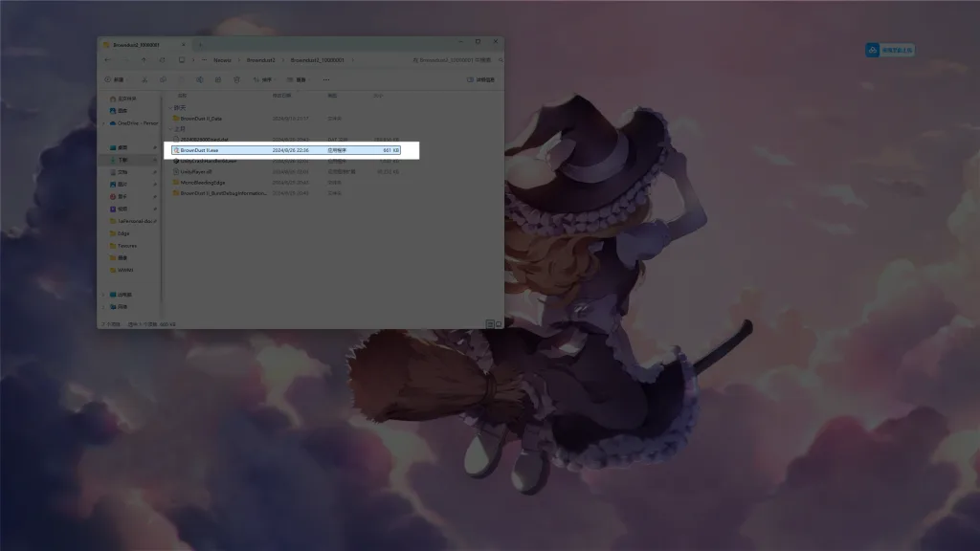The image size is (980, 551).
Task: Open the sort (排序) dropdown
Action: (x=264, y=79)
